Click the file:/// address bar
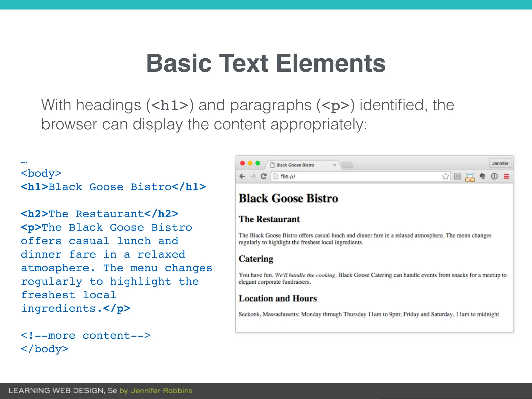This screenshot has height=399, width=532. [x=361, y=176]
